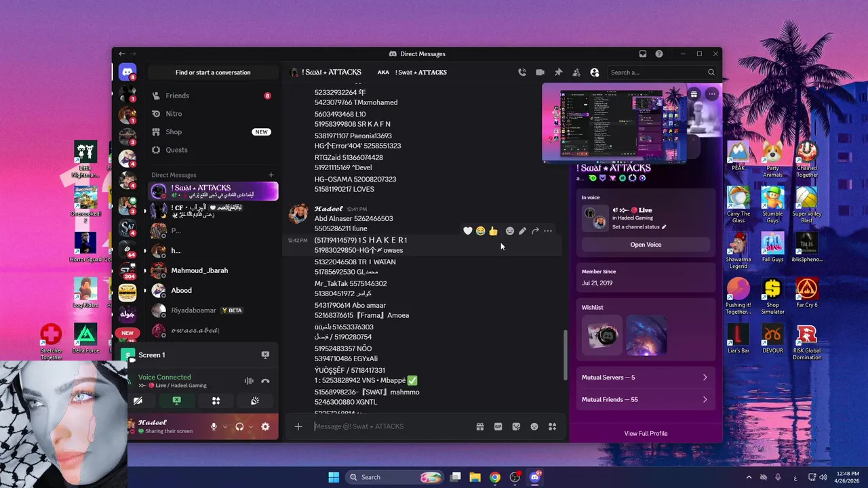Start a video call in the DM header
The width and height of the screenshot is (868, 488).
(x=540, y=73)
